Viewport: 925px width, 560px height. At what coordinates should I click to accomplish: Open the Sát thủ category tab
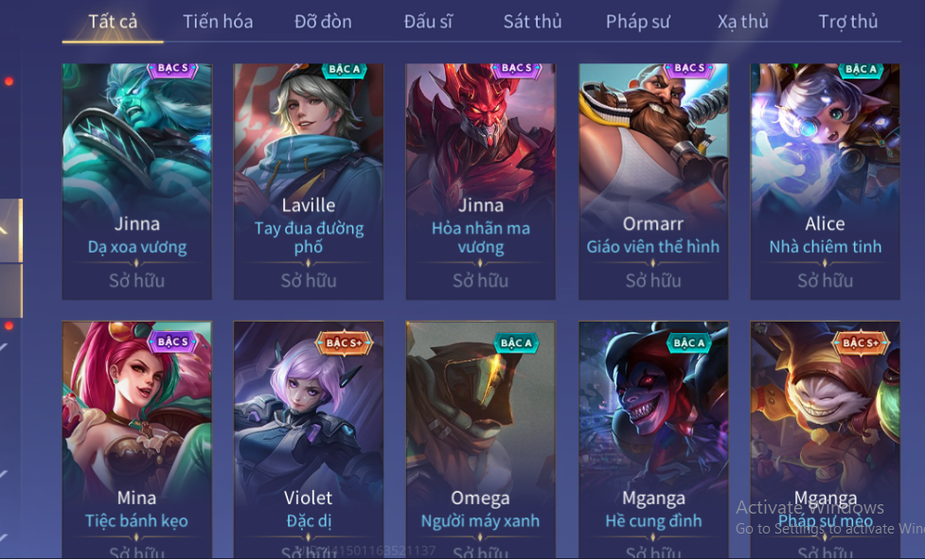[x=532, y=22]
